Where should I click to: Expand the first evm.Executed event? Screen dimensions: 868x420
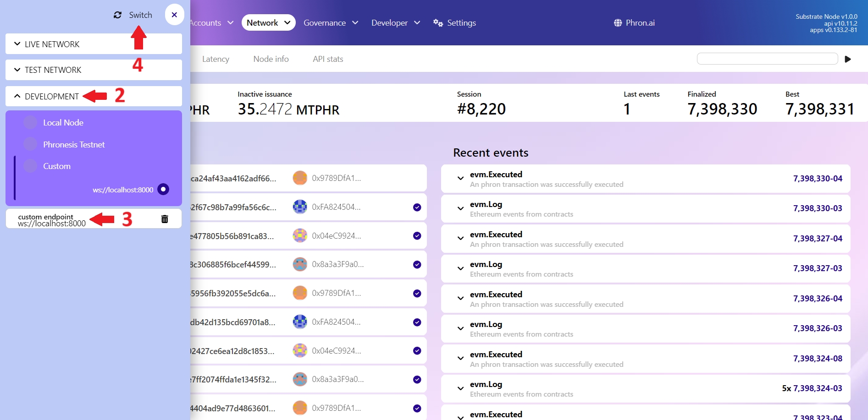point(460,178)
